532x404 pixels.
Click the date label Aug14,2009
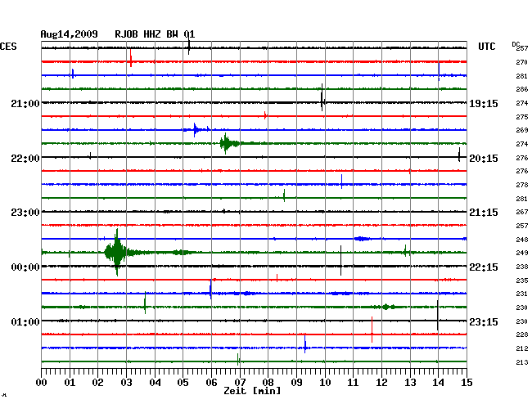click(70, 34)
